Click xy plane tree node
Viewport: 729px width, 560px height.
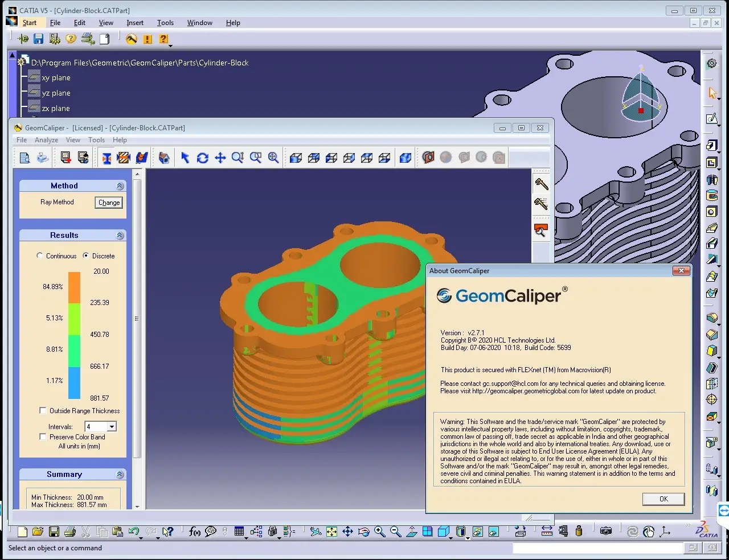tap(56, 77)
